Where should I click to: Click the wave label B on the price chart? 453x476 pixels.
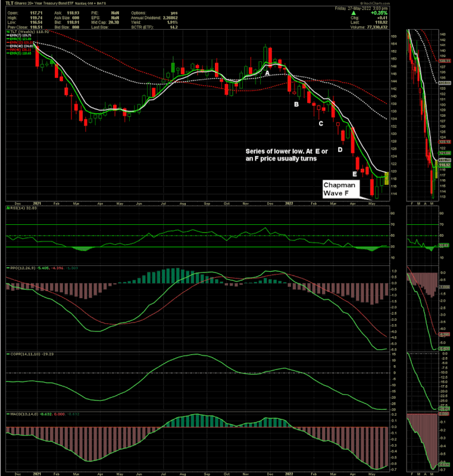(296, 105)
